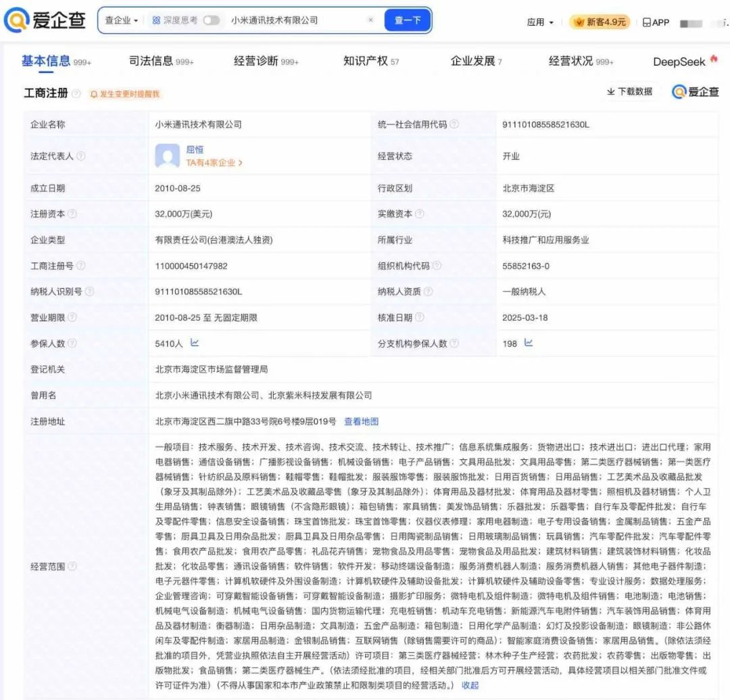Image resolution: width=730 pixels, height=700 pixels.
Task: Click the help icon next to 工商注册
Action: coord(76,93)
